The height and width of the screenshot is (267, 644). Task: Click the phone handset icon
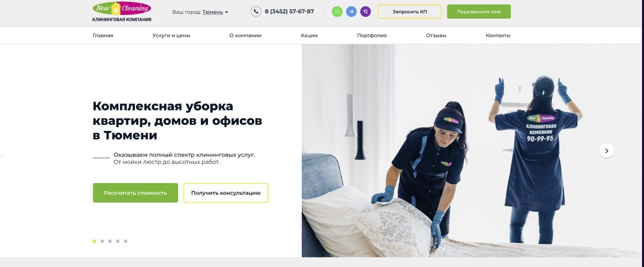click(256, 11)
